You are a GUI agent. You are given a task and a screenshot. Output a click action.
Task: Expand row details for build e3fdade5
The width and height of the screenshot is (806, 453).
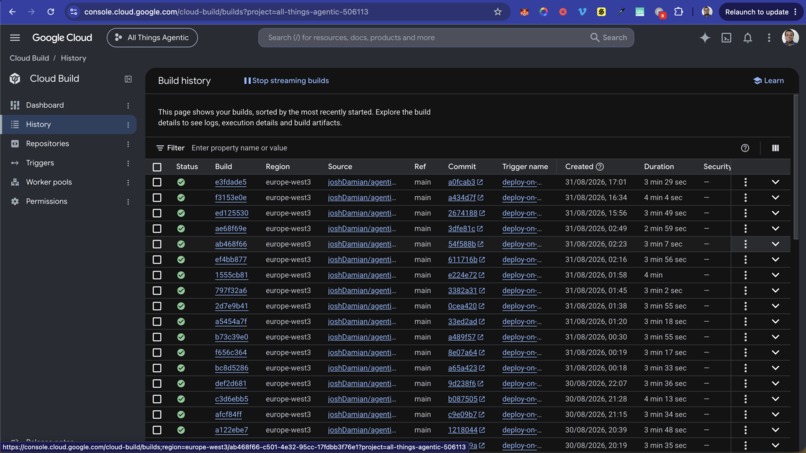coord(775,182)
